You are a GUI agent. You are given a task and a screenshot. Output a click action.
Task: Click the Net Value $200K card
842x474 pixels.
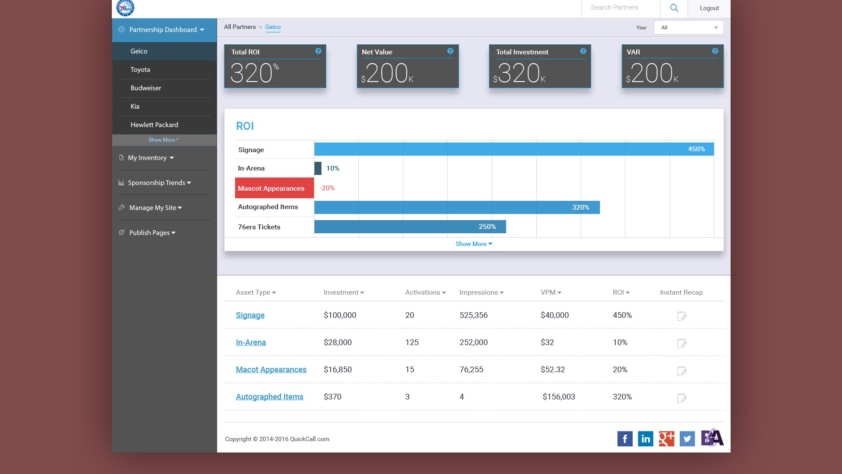click(x=408, y=66)
